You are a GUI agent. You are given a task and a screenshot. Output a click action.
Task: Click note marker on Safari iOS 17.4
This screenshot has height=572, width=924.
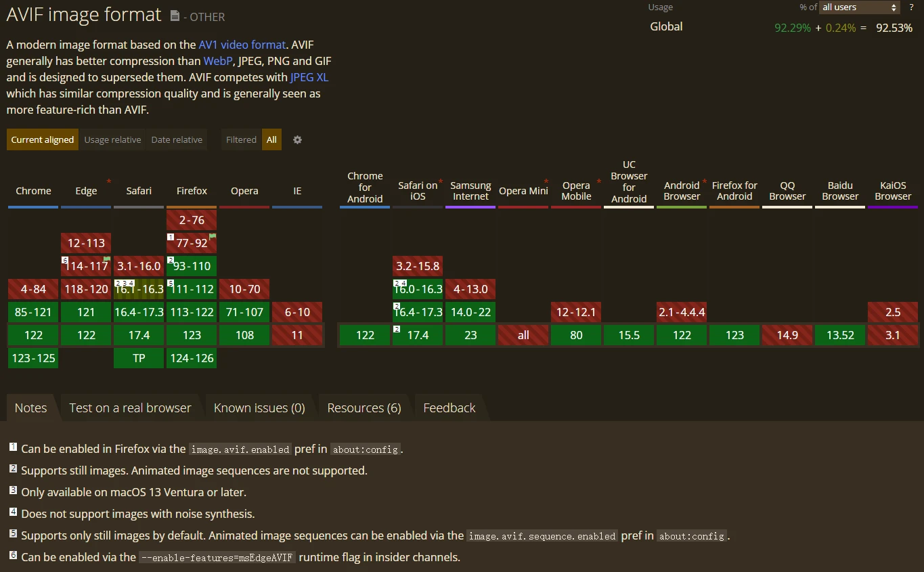[397, 329]
